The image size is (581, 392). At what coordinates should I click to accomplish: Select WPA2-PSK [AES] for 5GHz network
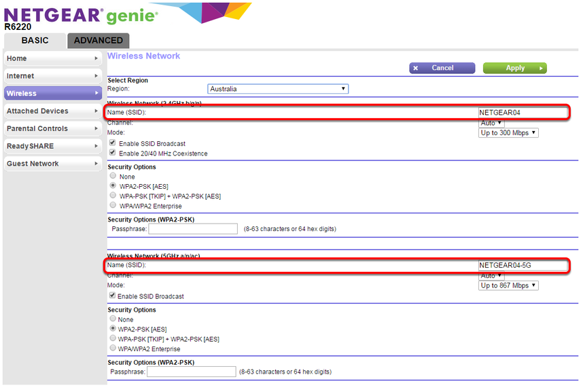tap(113, 328)
